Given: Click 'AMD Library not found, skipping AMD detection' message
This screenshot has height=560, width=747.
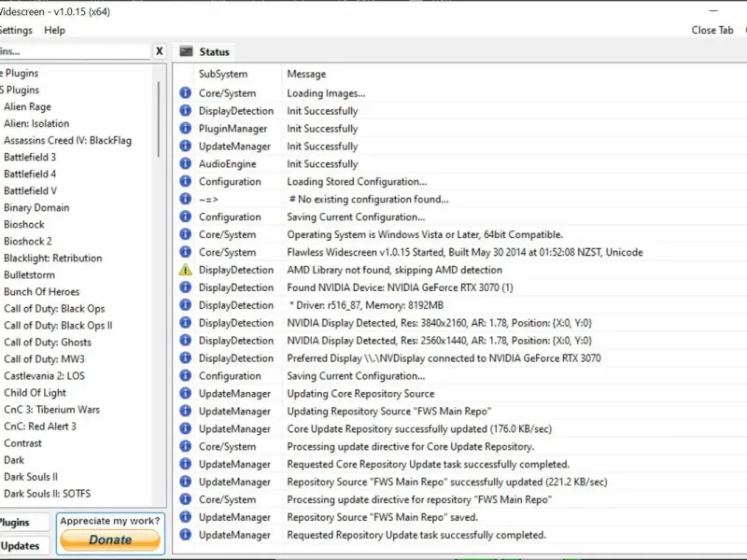Looking at the screenshot, I should (394, 270).
